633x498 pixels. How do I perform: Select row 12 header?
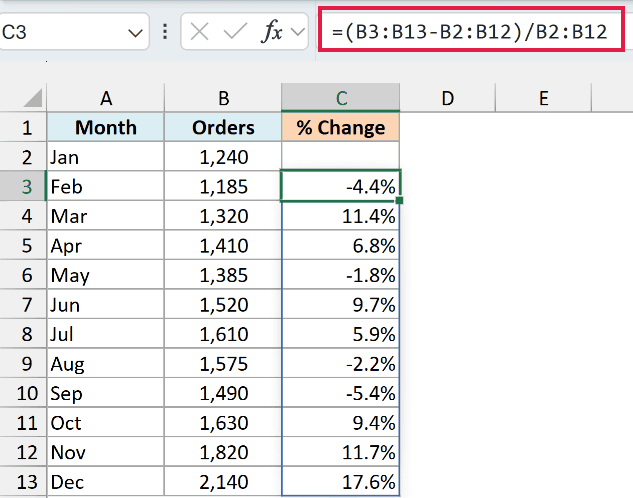click(x=23, y=451)
